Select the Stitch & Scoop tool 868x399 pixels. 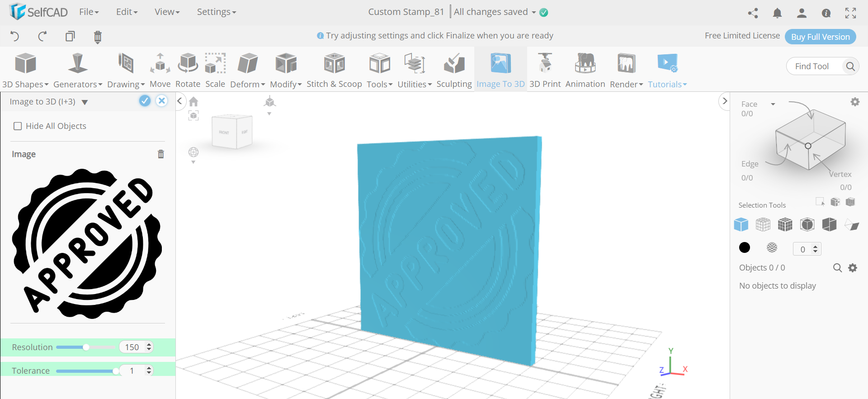click(334, 70)
